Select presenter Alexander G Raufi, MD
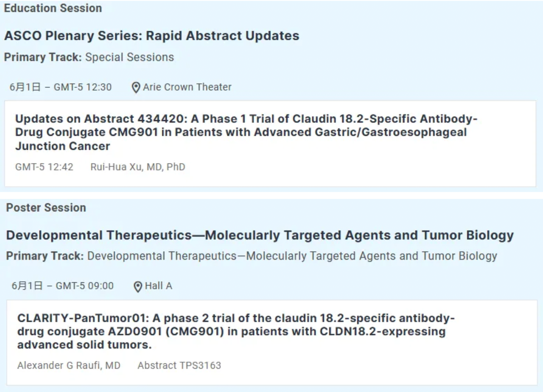 [x=69, y=365]
